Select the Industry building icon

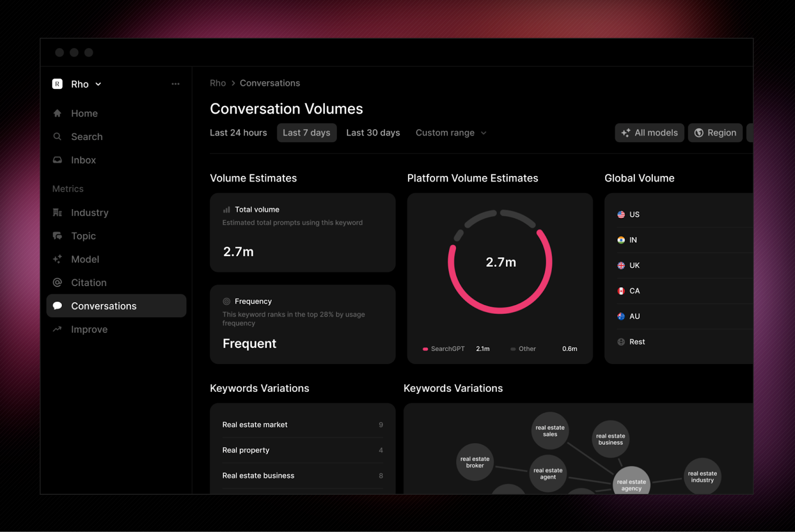point(58,213)
